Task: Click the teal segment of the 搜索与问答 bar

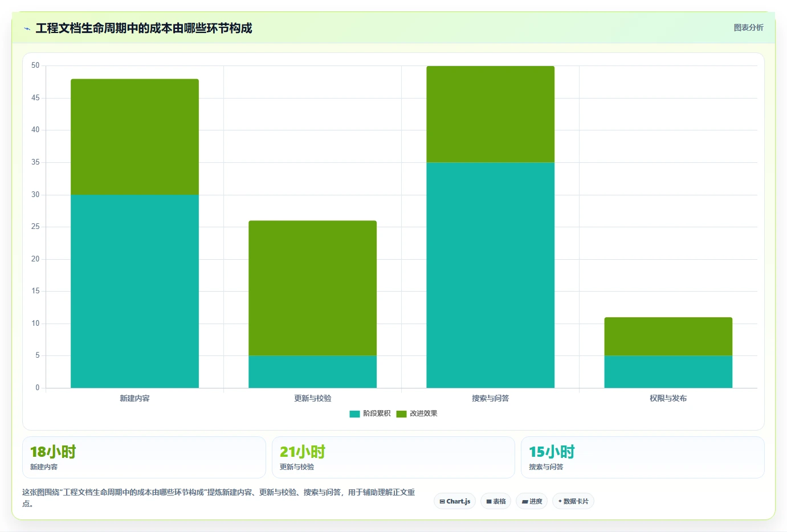Action: (490, 275)
